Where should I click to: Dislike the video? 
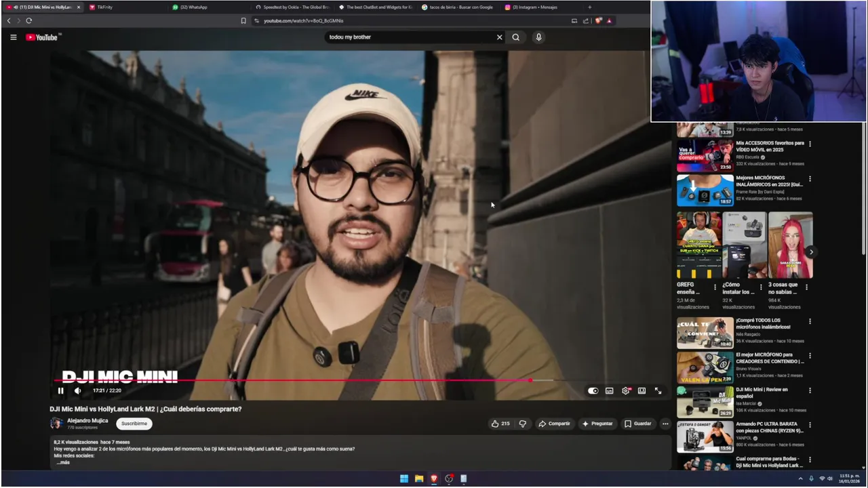point(522,424)
